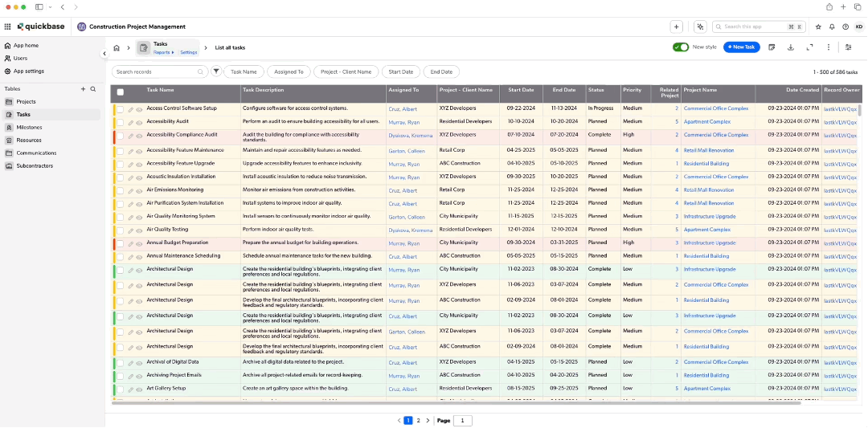The height and width of the screenshot is (428, 868).
Task: Open Garton, Colleen link for Air Quality Monitoring System
Action: pyautogui.click(x=407, y=217)
